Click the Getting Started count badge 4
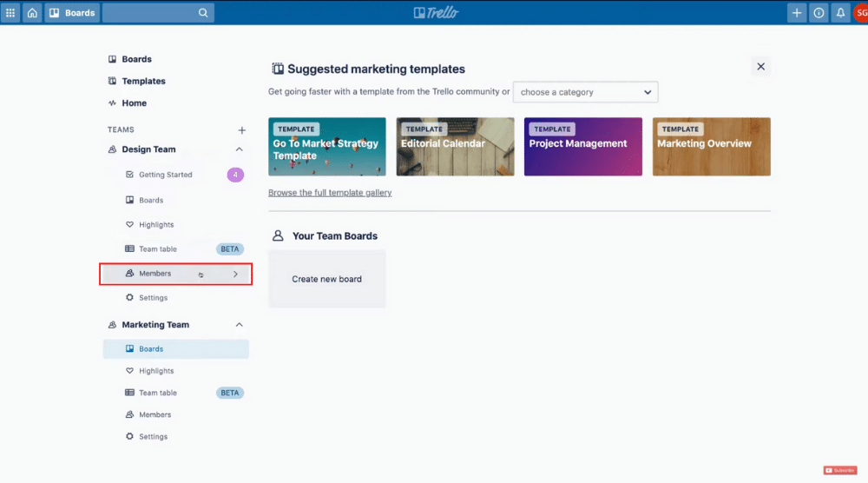 click(235, 175)
